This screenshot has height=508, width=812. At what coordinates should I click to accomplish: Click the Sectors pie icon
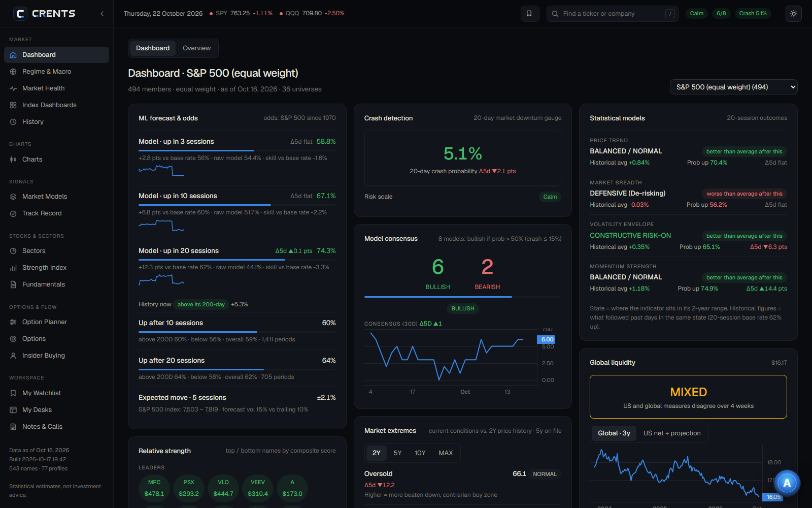13,251
